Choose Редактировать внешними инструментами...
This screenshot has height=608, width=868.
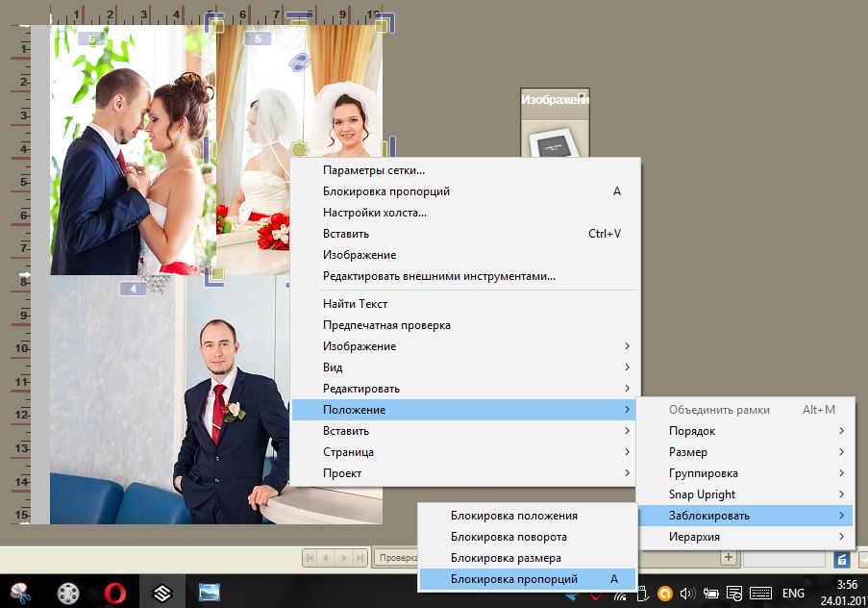coord(464,276)
